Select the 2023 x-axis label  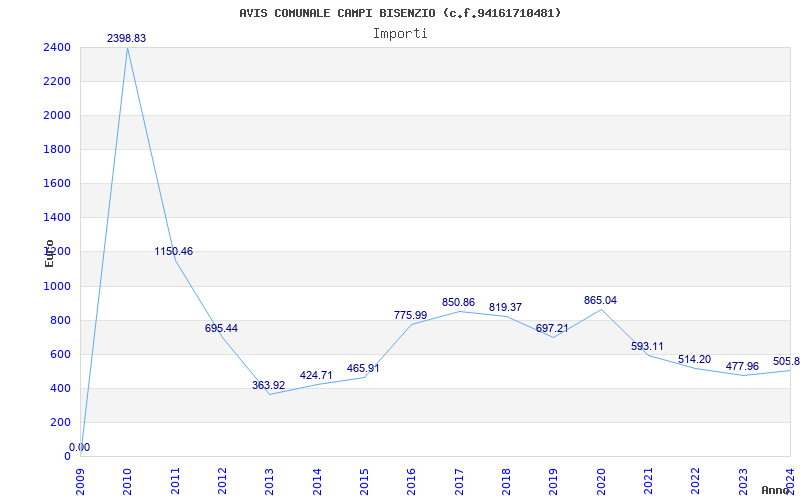[x=743, y=482]
